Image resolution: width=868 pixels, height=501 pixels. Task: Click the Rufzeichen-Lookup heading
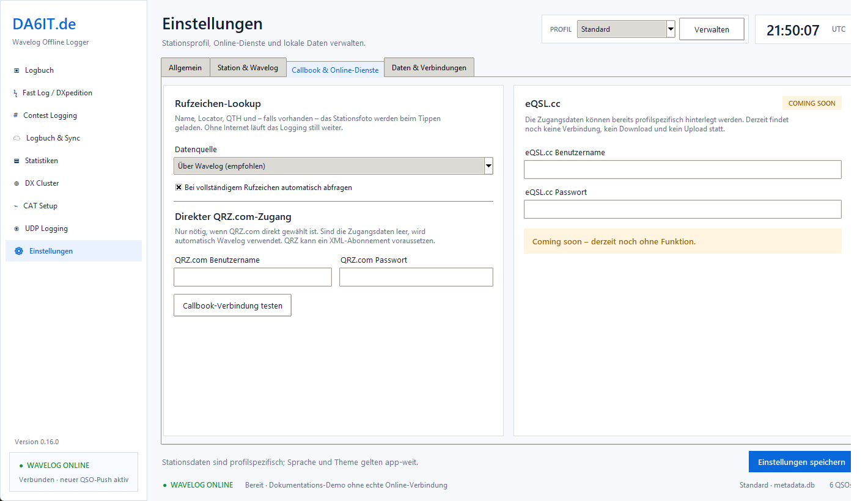(218, 104)
